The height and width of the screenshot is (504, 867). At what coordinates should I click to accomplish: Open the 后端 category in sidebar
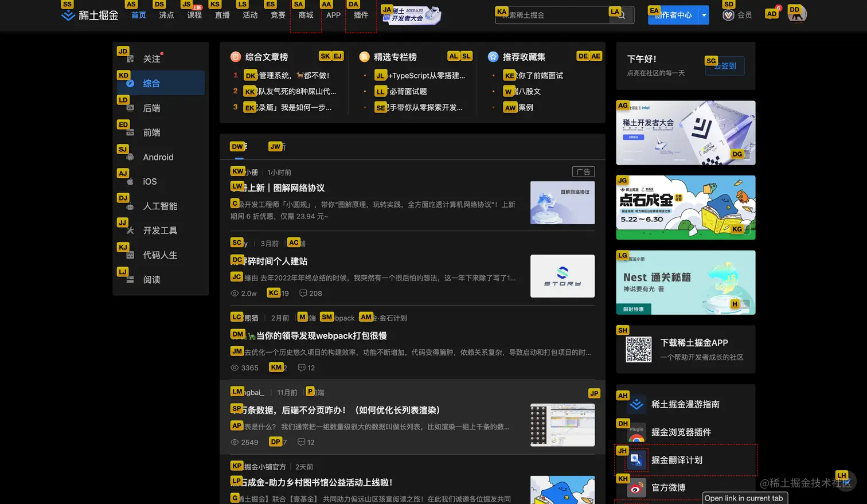161,108
